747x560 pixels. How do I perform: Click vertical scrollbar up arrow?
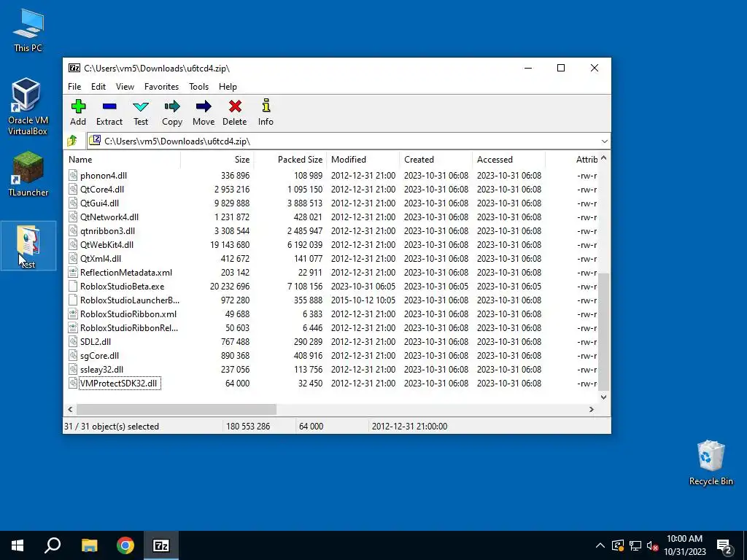[x=603, y=158]
